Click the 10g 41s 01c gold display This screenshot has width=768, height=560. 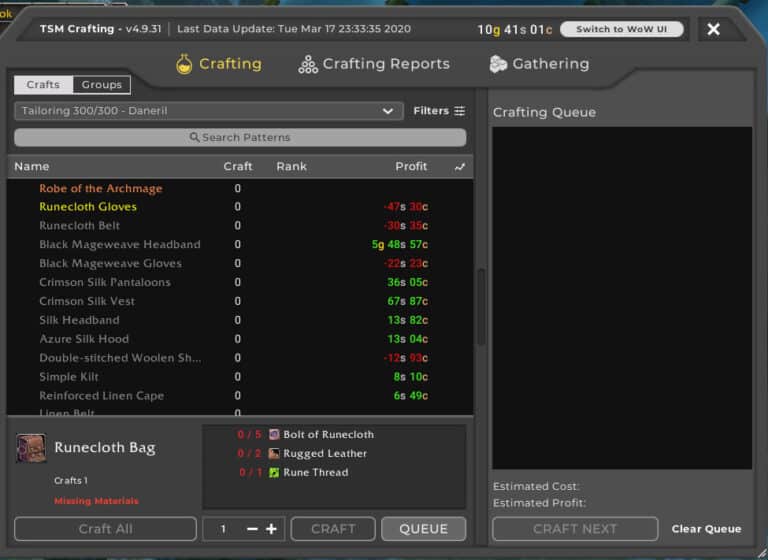515,30
